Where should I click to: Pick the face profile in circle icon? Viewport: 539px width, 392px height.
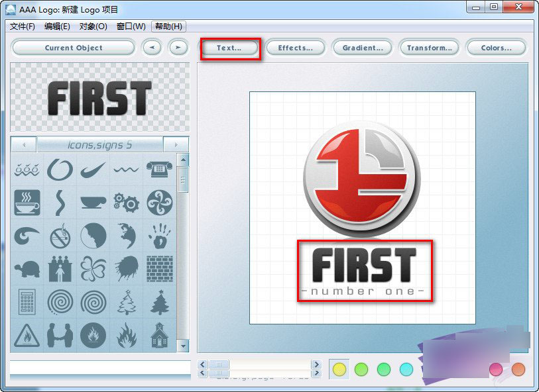[93, 236]
